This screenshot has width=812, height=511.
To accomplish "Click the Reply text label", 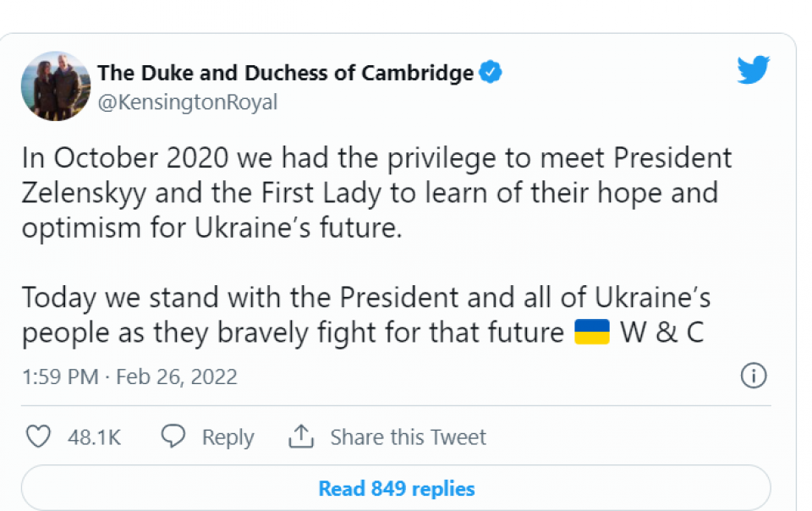I will [228, 437].
